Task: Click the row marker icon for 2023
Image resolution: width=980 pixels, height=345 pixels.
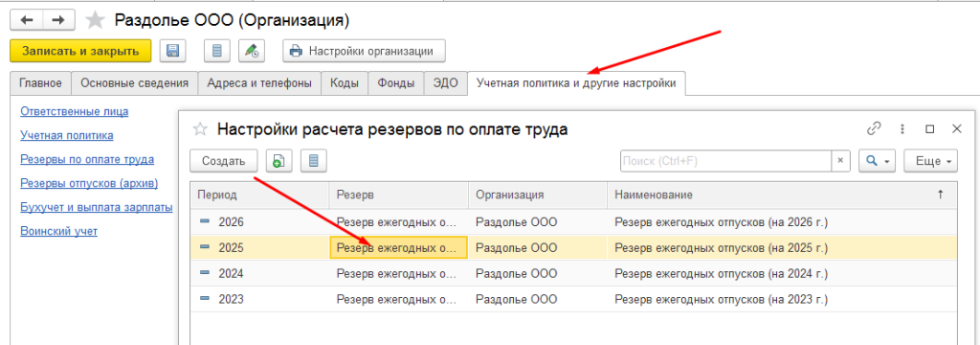Action: pos(205,299)
